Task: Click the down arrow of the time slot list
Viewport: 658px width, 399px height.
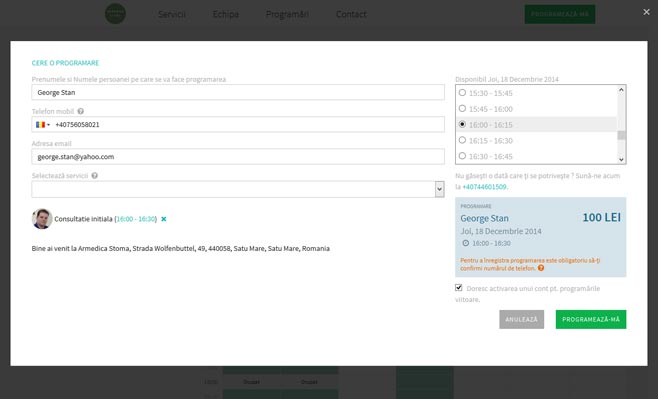Action: pyautogui.click(x=621, y=159)
